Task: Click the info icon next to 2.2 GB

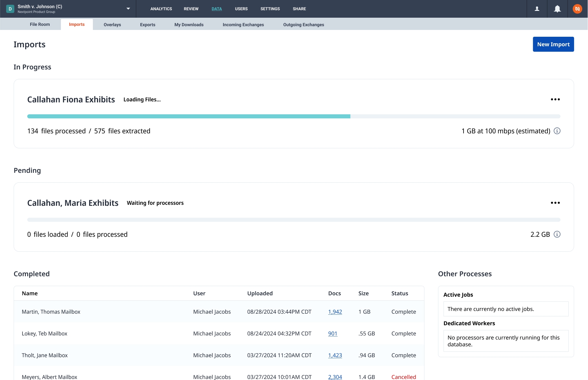Action: pos(557,234)
